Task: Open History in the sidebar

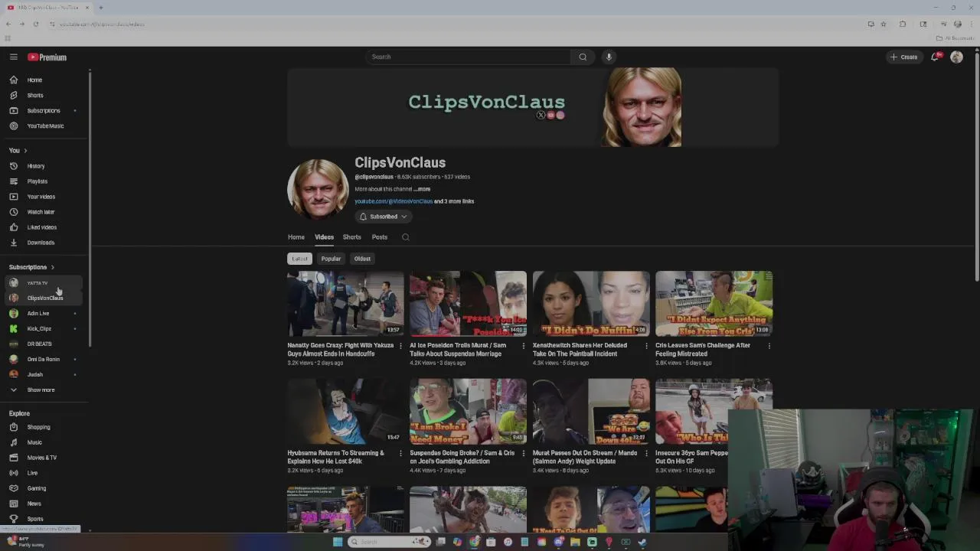Action: [x=44, y=166]
